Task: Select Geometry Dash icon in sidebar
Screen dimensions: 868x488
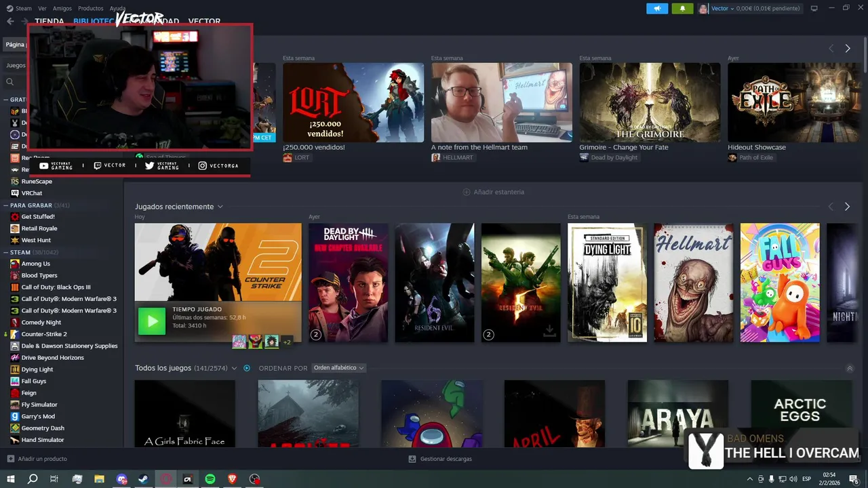Action: [15, 428]
